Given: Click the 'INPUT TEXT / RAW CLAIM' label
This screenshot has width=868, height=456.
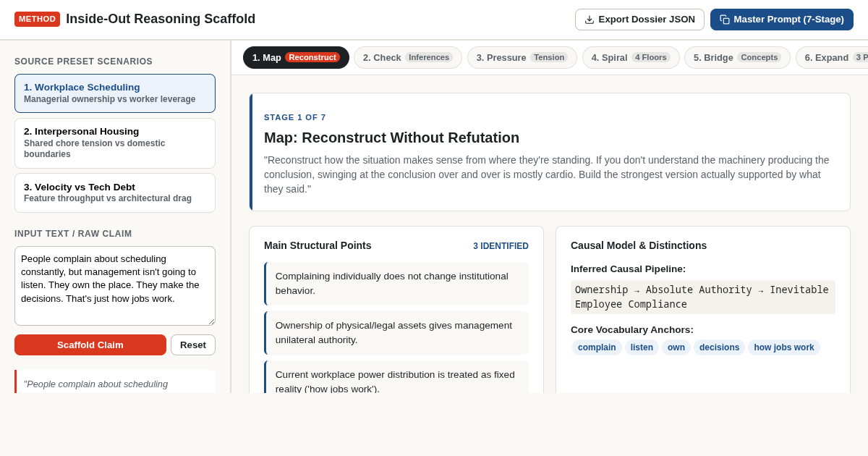Looking at the screenshot, I should pyautogui.click(x=73, y=234).
